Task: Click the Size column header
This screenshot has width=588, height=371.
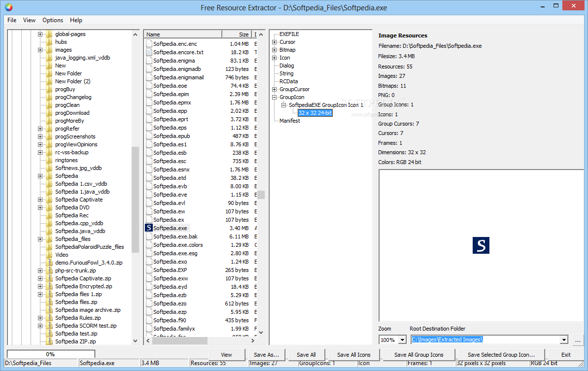Action: pos(237,34)
